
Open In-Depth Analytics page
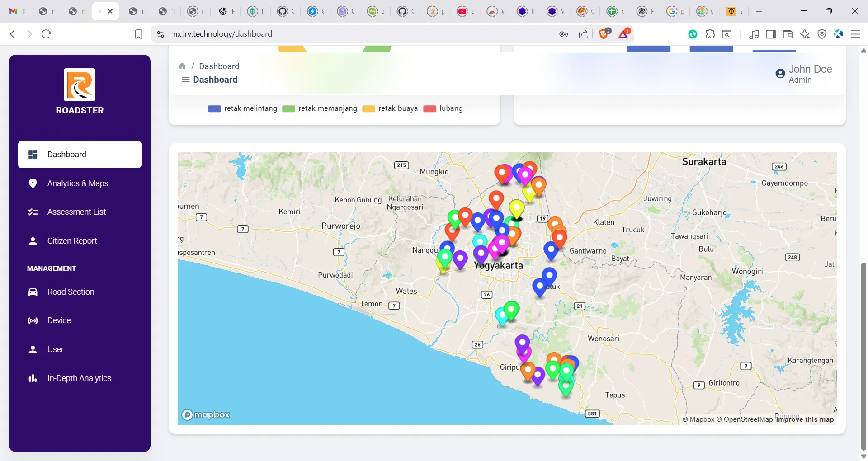(x=80, y=378)
